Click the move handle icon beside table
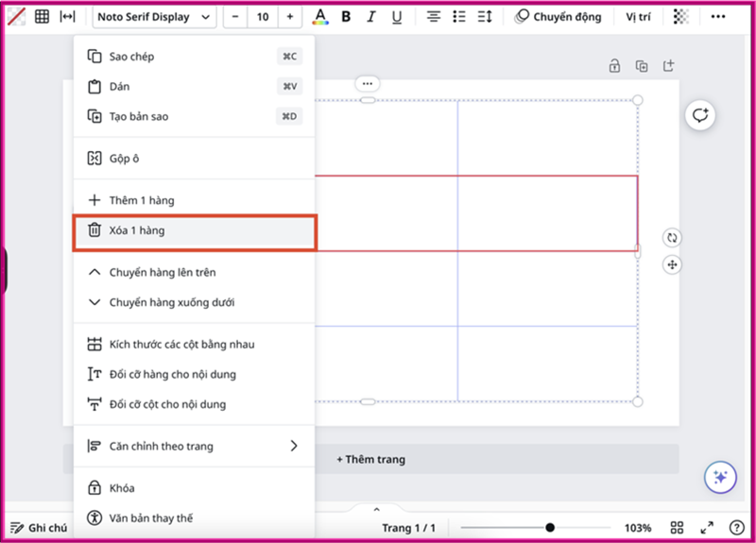Image resolution: width=756 pixels, height=543 pixels. (672, 264)
